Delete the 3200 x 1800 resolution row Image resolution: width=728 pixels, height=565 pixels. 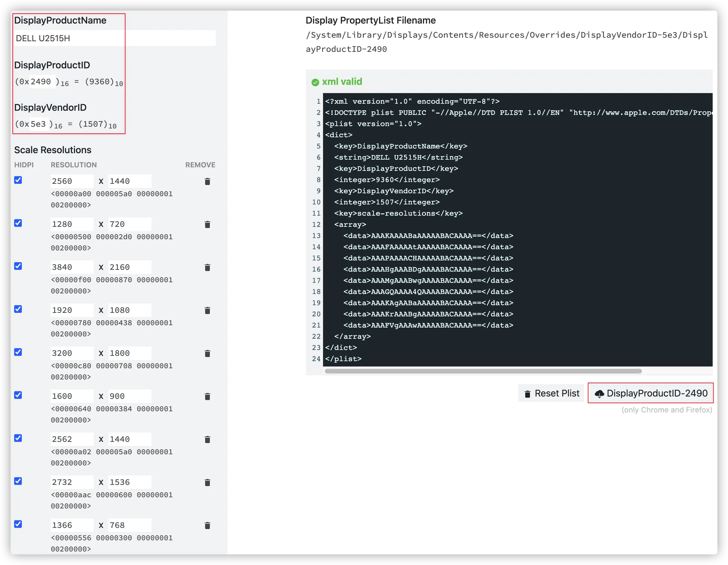tap(207, 353)
